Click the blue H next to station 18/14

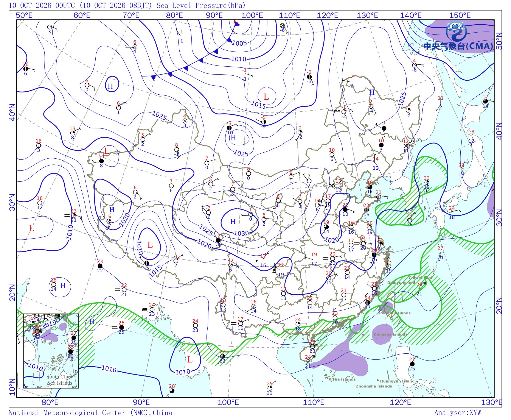pos(63,286)
